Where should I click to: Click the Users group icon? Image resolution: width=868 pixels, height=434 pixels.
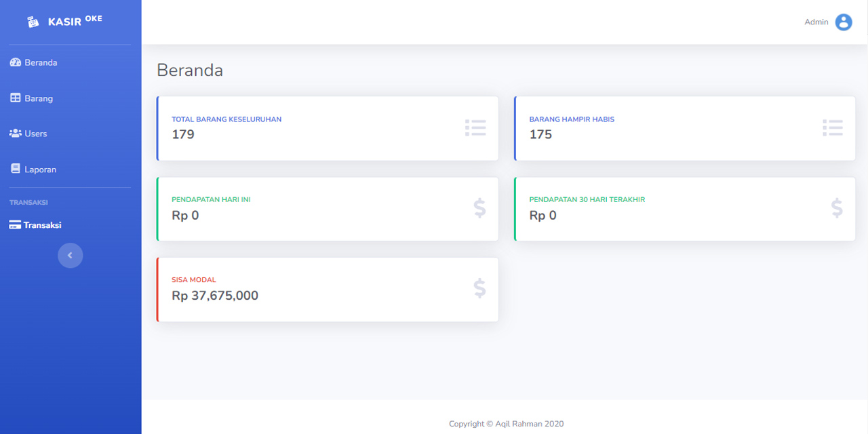16,134
